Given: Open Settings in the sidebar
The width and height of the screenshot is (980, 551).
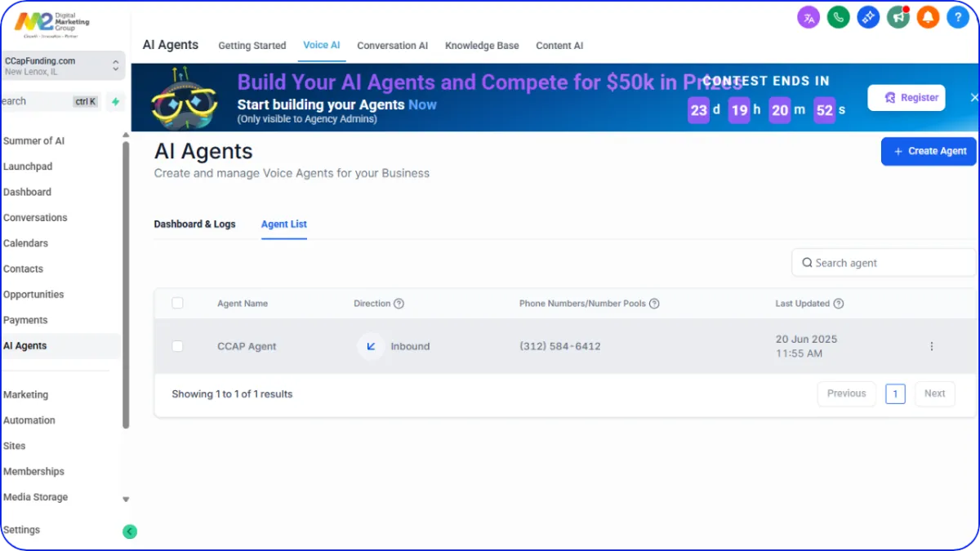Looking at the screenshot, I should click(x=21, y=530).
